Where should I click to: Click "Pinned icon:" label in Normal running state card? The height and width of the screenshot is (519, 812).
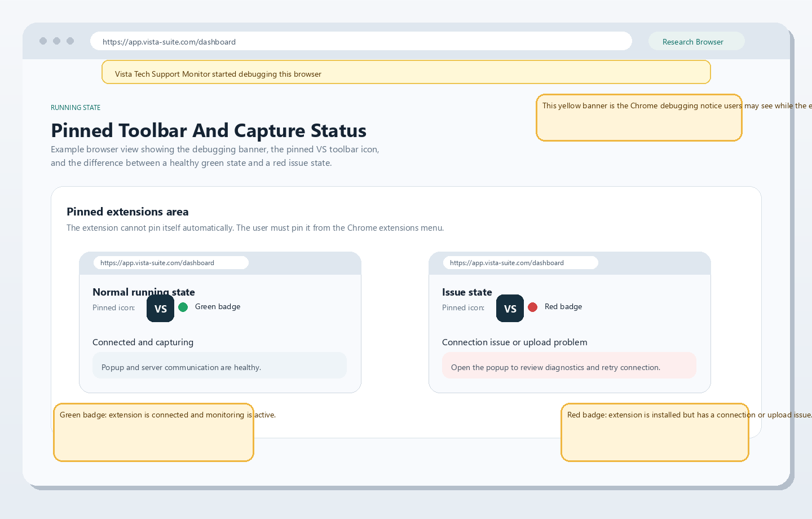click(x=114, y=308)
